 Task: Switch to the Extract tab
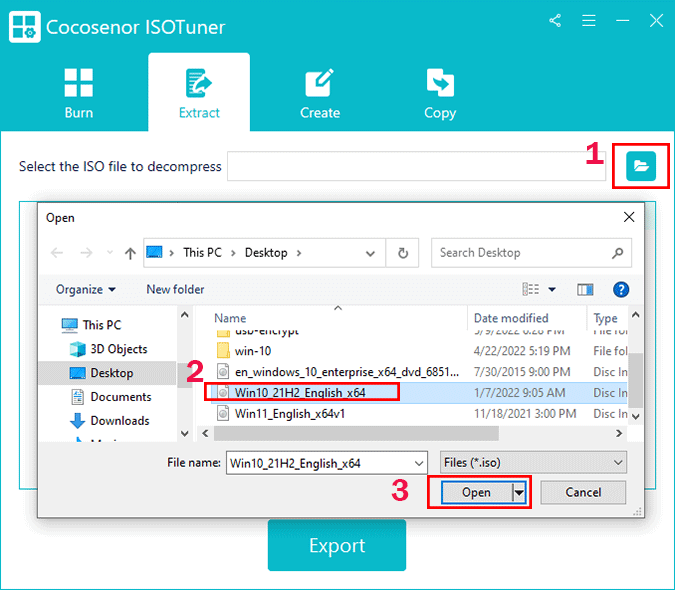tap(199, 93)
